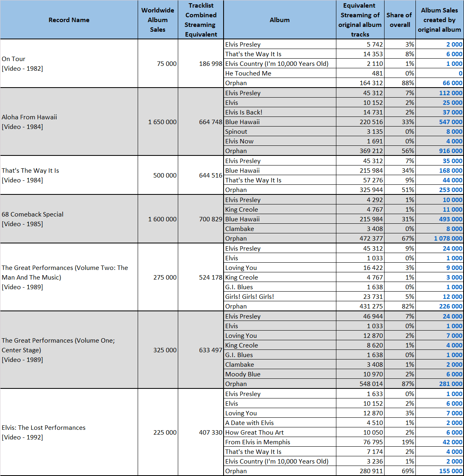The image size is (464, 476).
Task: Select album sales value '155 000'
Action: point(451,471)
